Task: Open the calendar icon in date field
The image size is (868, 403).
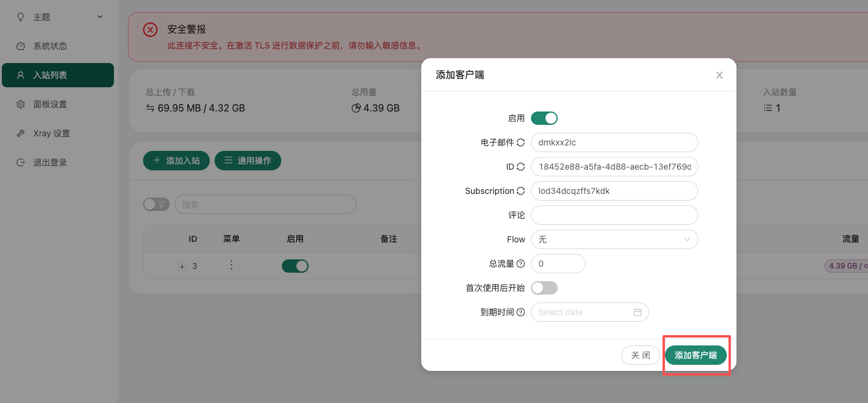Action: 637,312
